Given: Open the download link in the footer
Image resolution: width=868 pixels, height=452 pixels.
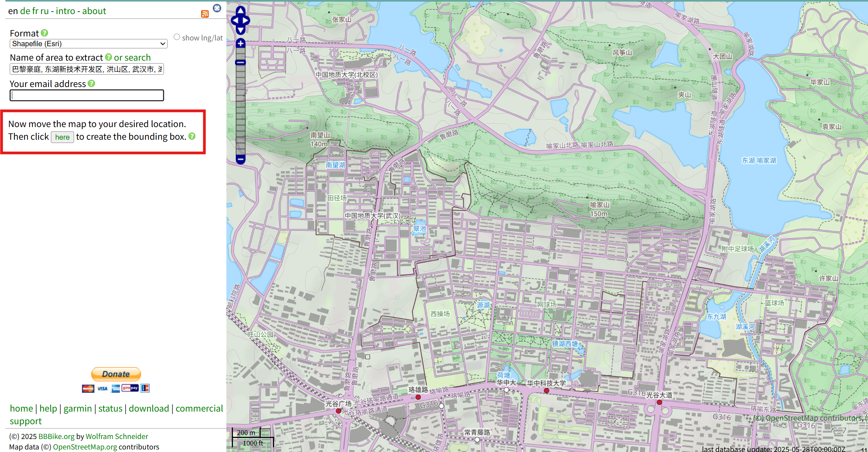Looking at the screenshot, I should (149, 408).
